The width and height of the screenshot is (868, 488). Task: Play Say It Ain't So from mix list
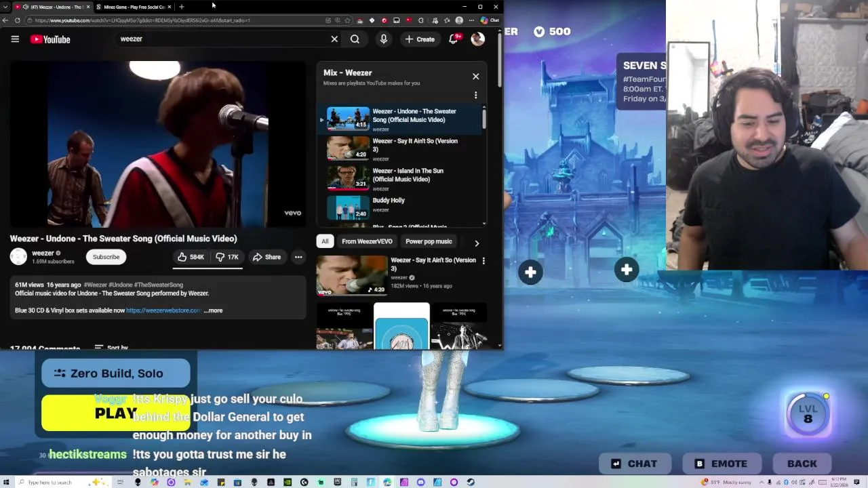click(x=400, y=149)
